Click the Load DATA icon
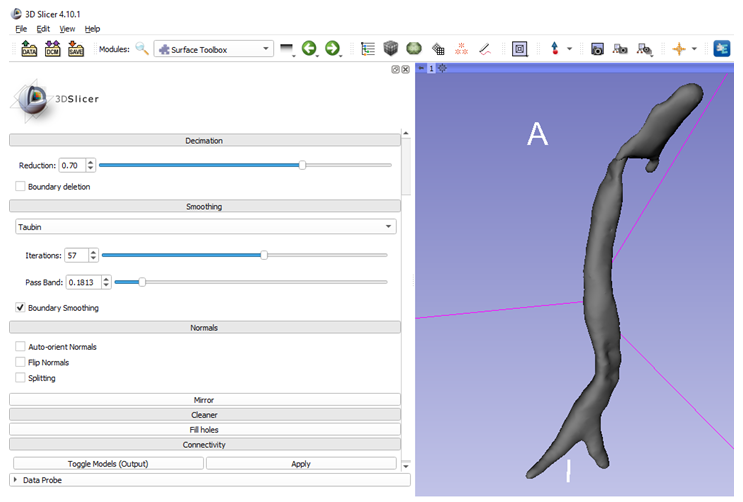743x502 pixels. click(28, 48)
